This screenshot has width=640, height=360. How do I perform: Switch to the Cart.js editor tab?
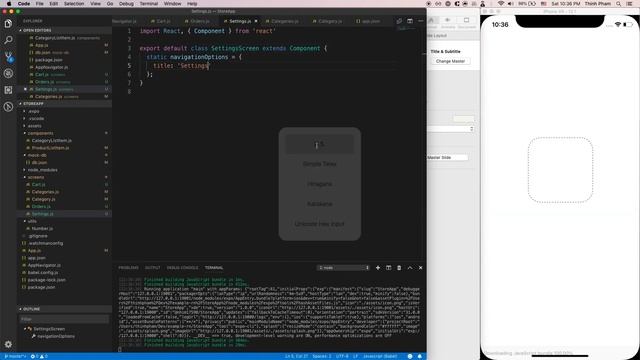pos(161,21)
